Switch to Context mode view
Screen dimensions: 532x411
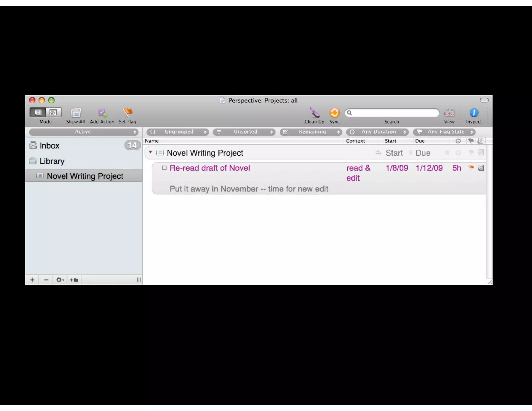[x=54, y=112]
